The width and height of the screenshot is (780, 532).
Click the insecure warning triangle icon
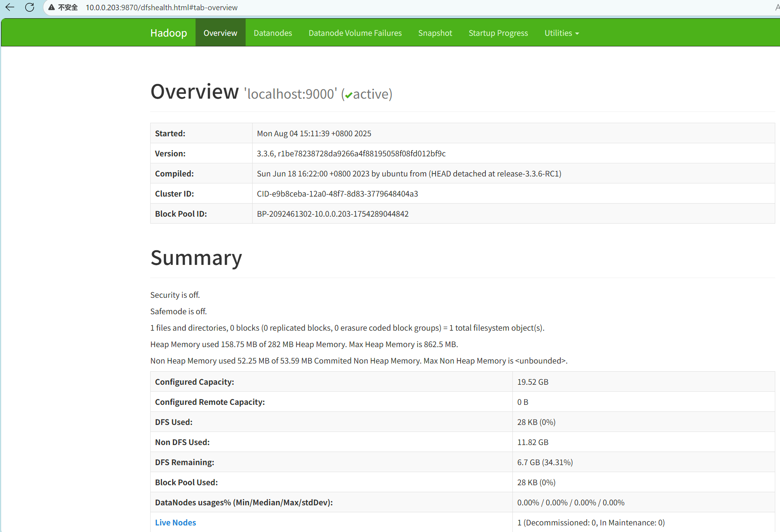pos(52,7)
